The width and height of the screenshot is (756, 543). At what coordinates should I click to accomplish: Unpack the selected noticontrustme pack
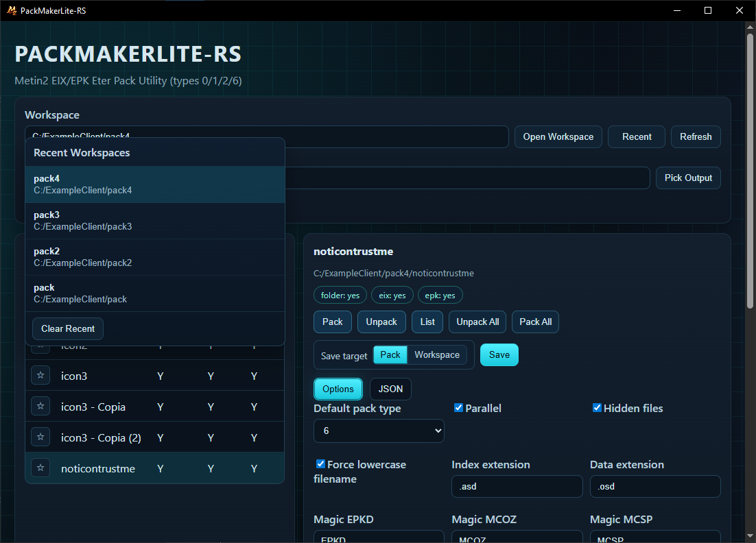(381, 322)
